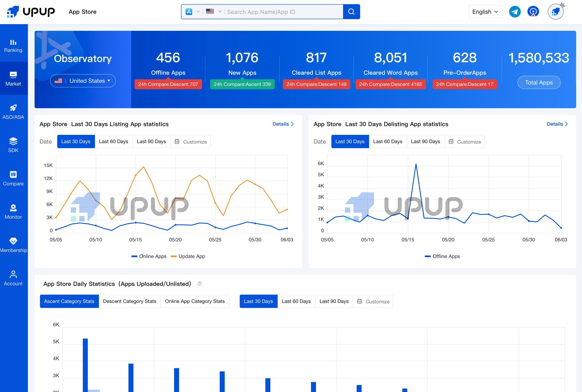Click the 24h Compare:Descent 707 badge
This screenshot has height=392, width=582.
pyautogui.click(x=168, y=84)
